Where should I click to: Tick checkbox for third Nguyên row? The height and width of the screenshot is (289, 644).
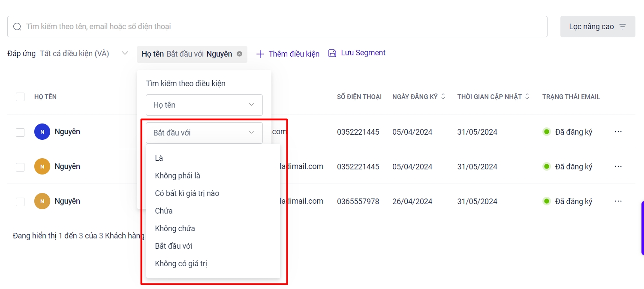tap(20, 202)
